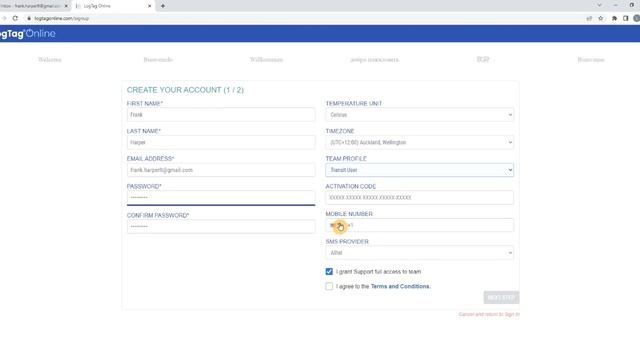This screenshot has height=360, width=640.
Task: Switch to the Gmail inbox tab
Action: 34,6
